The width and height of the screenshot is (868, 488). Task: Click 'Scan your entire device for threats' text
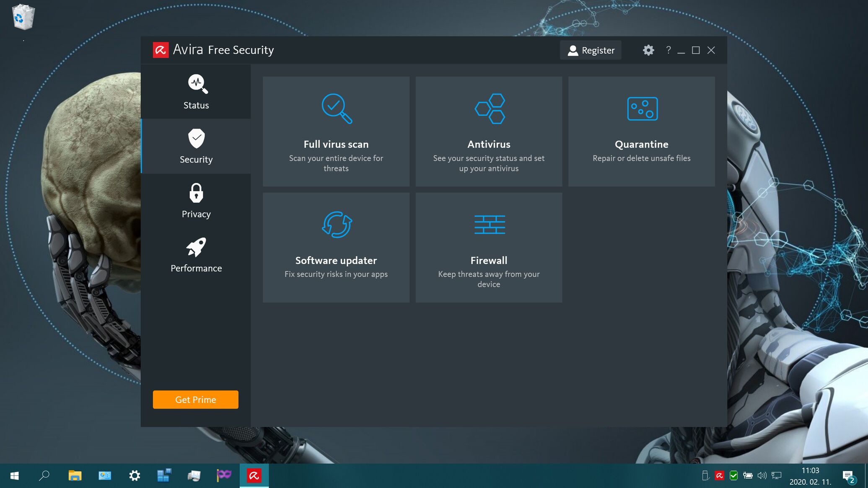tap(336, 163)
